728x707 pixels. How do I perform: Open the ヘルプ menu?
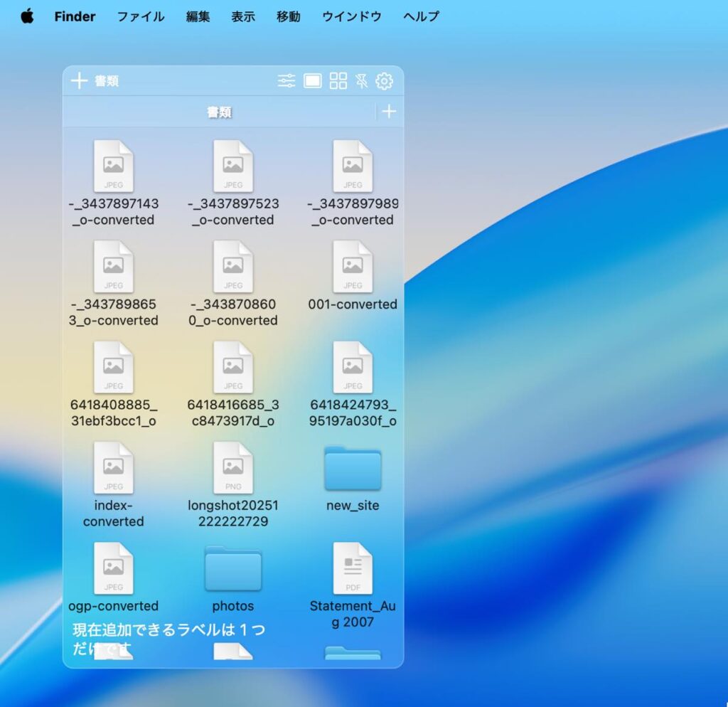pyautogui.click(x=421, y=16)
